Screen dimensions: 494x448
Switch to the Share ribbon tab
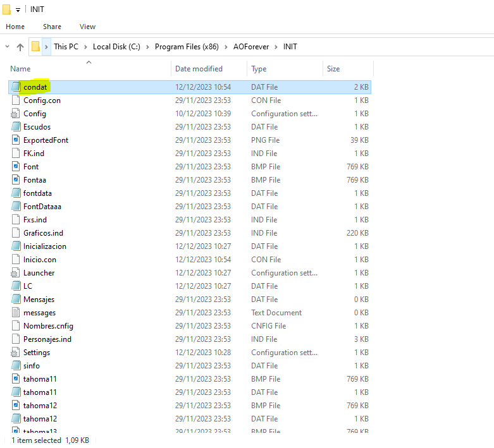52,27
